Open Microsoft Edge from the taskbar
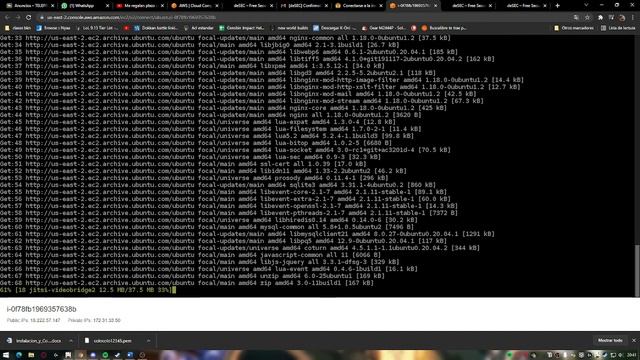 19,355
